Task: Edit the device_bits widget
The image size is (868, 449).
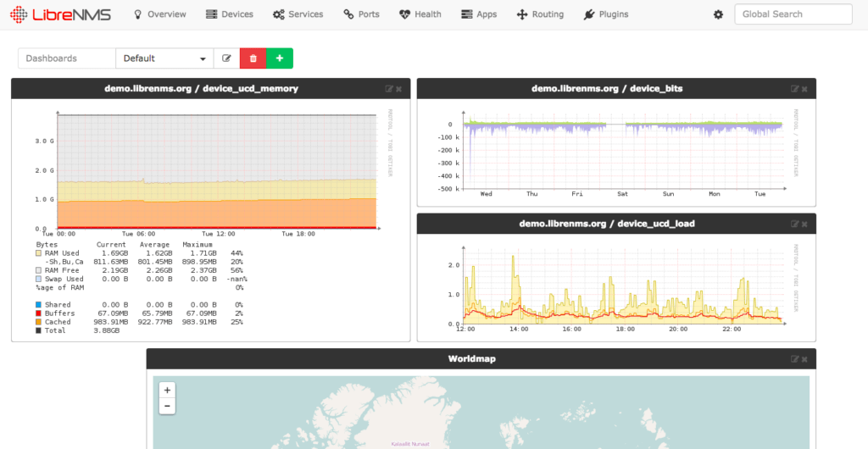Action: (x=795, y=89)
